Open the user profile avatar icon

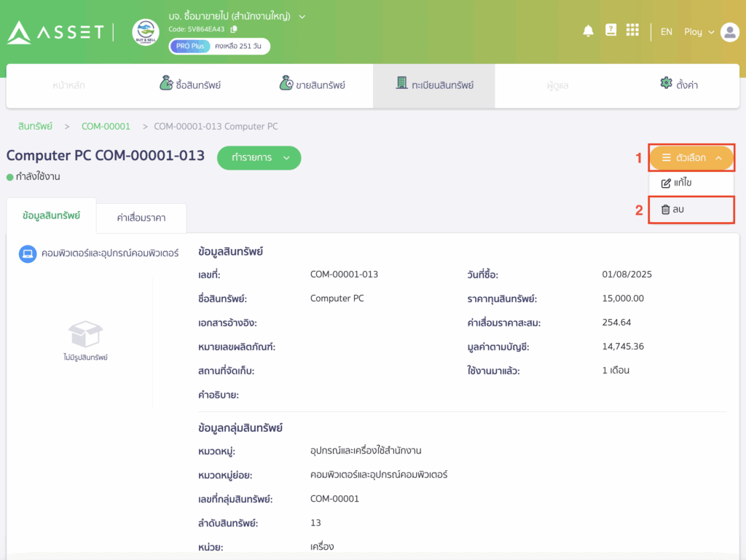[x=730, y=31]
